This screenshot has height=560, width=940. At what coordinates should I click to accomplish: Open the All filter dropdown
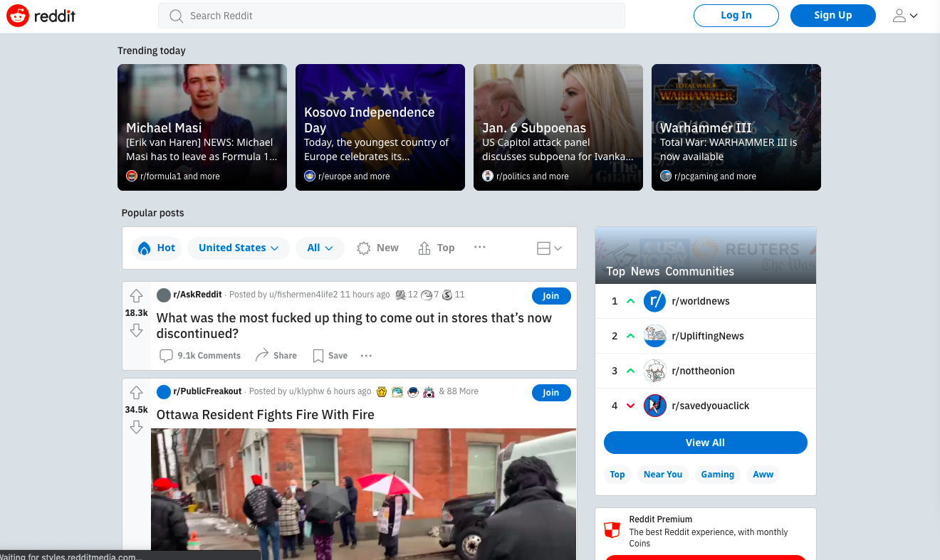pyautogui.click(x=320, y=248)
